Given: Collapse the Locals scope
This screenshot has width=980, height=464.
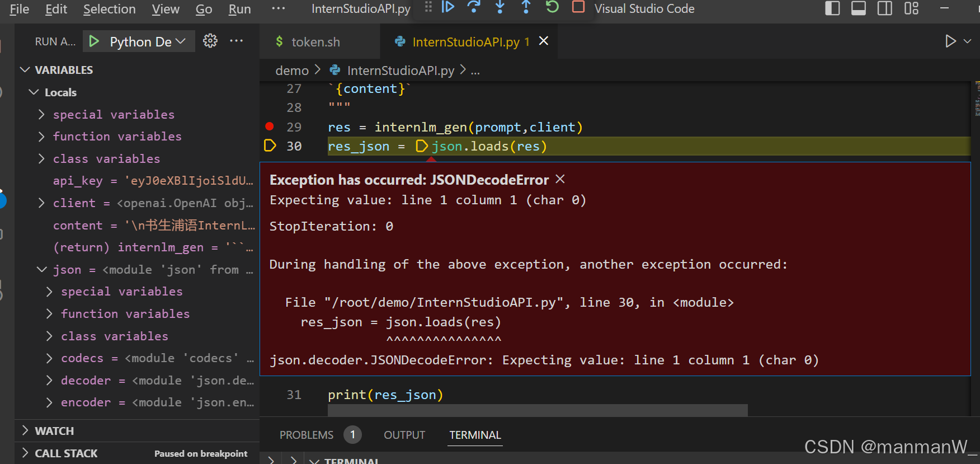Looking at the screenshot, I should [34, 92].
